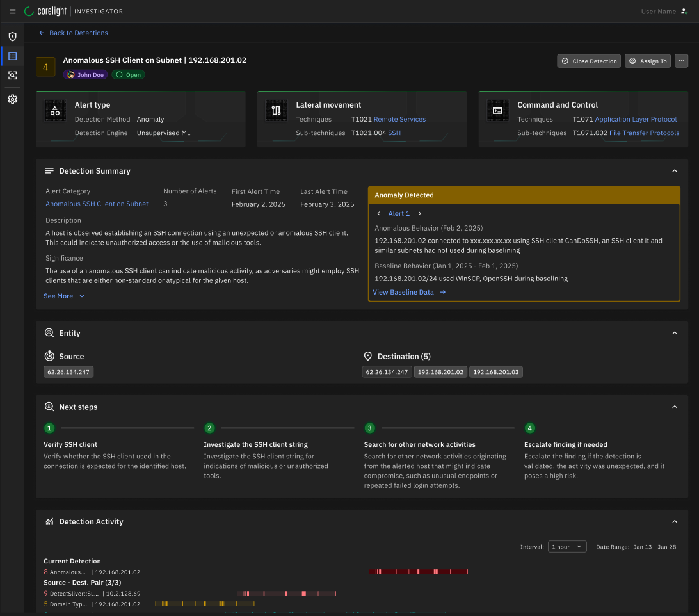Go to previous alert arrow
Image resolution: width=699 pixels, height=616 pixels.
pos(378,213)
